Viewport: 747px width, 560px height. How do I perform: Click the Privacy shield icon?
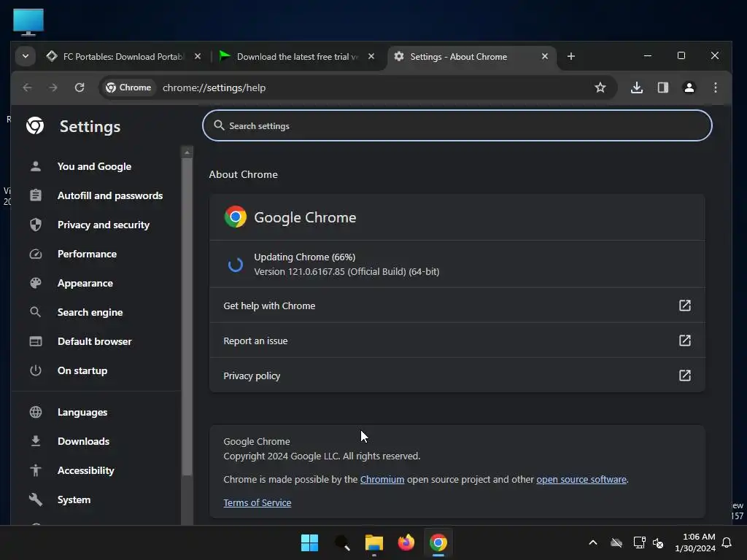coord(35,225)
